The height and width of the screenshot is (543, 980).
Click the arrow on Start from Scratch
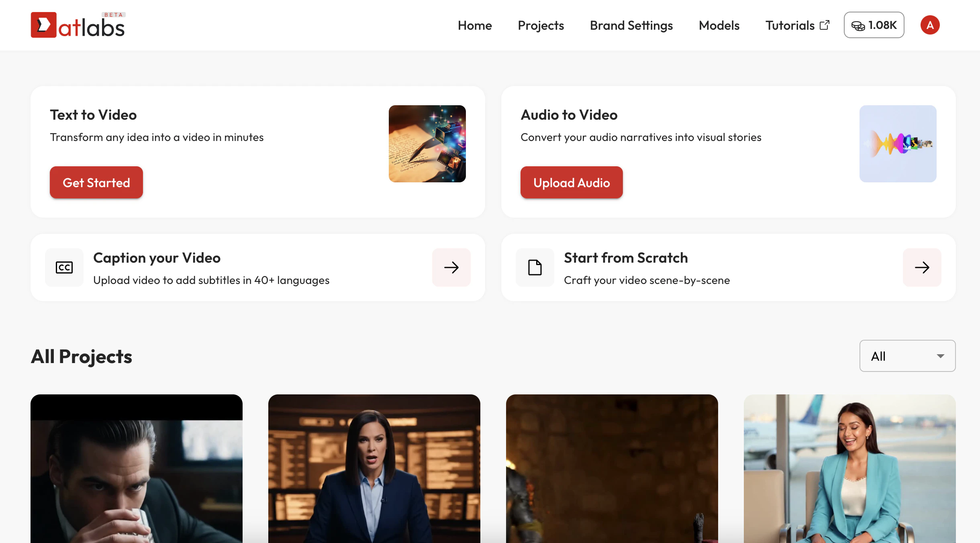[922, 267]
